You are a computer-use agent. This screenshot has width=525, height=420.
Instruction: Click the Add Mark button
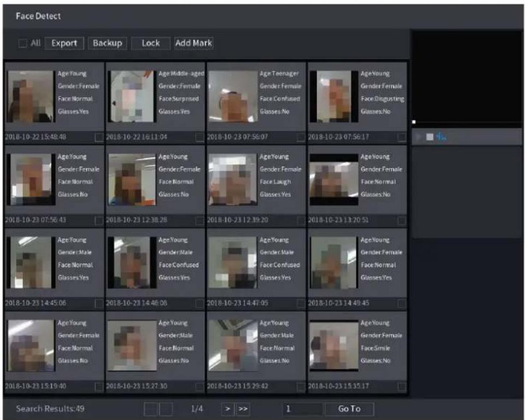point(194,43)
